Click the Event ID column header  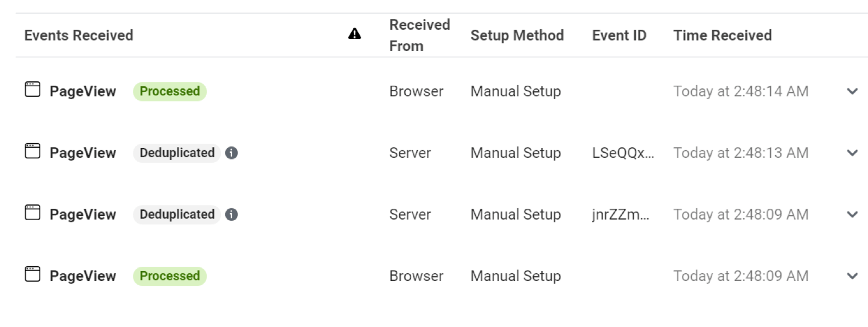pos(619,35)
